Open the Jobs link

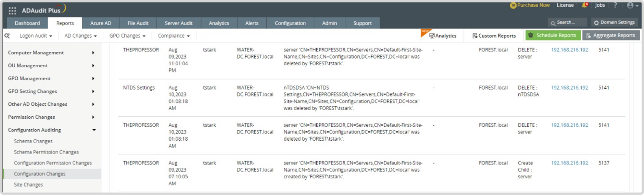point(600,5)
